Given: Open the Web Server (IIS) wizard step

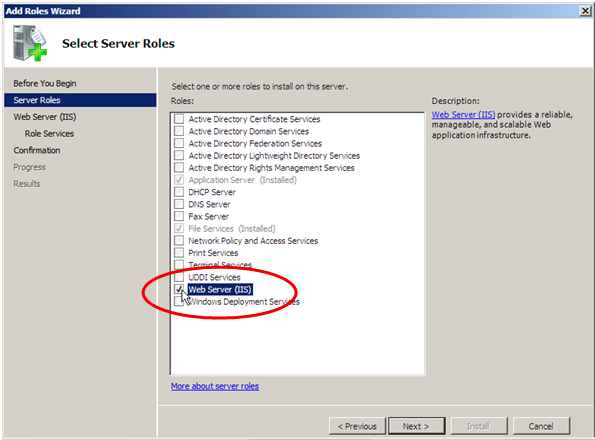Looking at the screenshot, I should point(45,117).
